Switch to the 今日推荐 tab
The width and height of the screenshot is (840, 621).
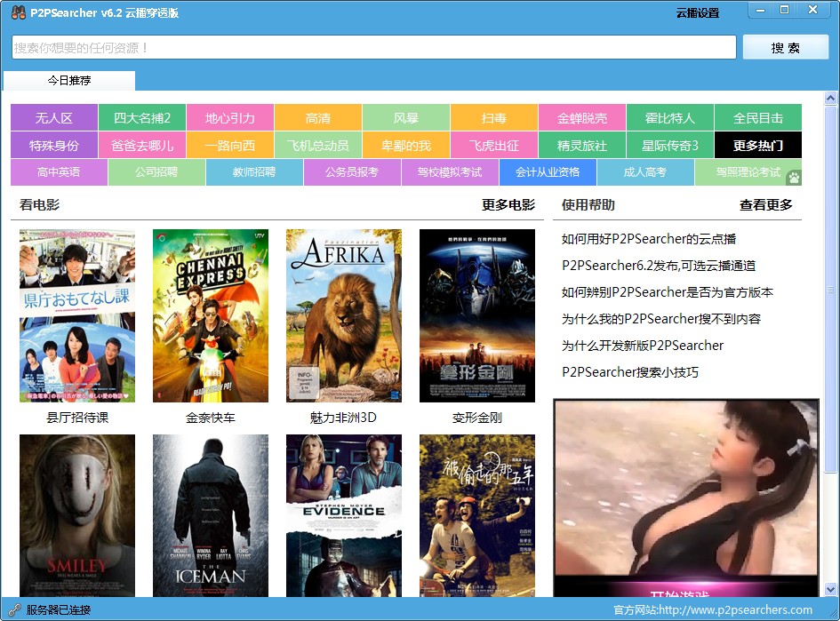click(69, 81)
